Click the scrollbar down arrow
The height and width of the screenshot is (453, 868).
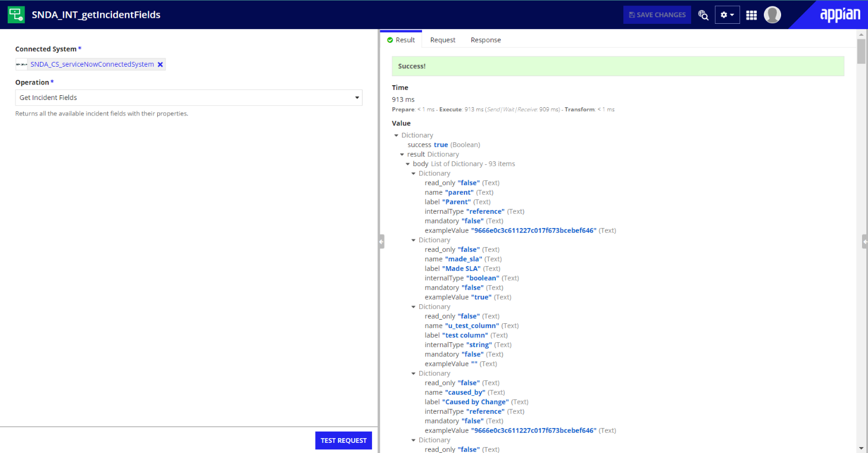click(x=861, y=448)
